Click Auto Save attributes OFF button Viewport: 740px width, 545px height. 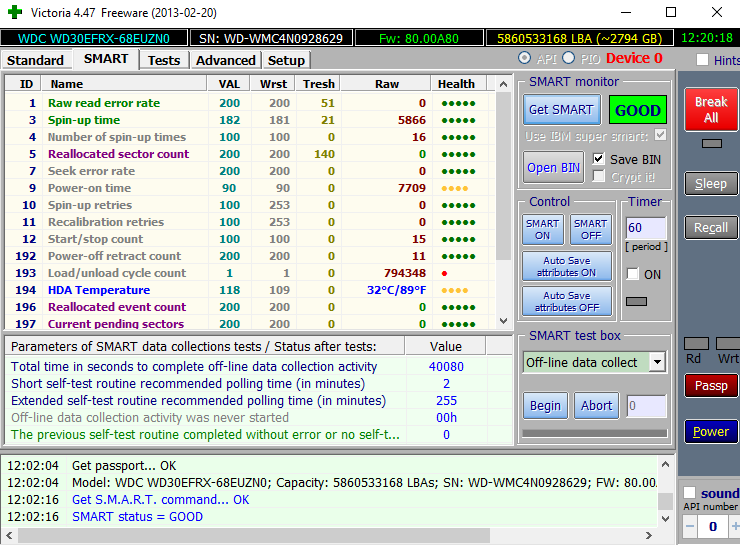point(567,301)
